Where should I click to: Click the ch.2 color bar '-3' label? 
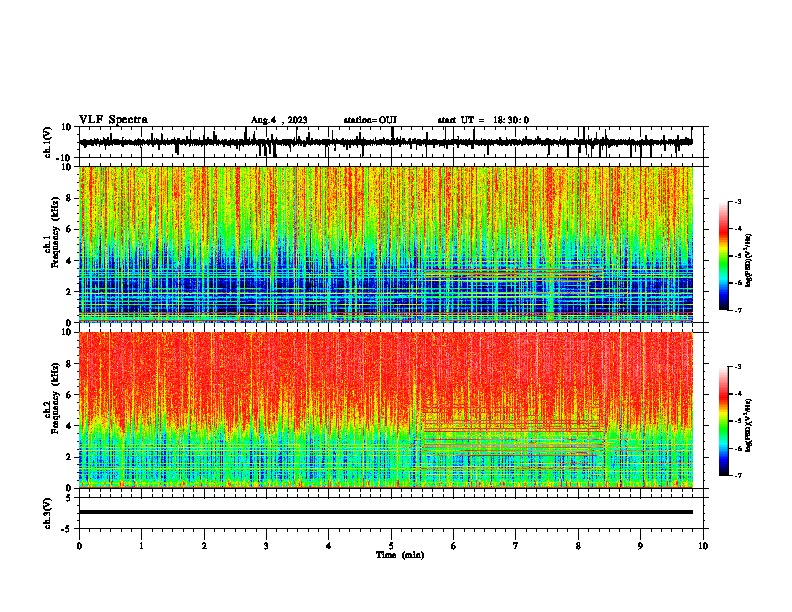[738, 367]
